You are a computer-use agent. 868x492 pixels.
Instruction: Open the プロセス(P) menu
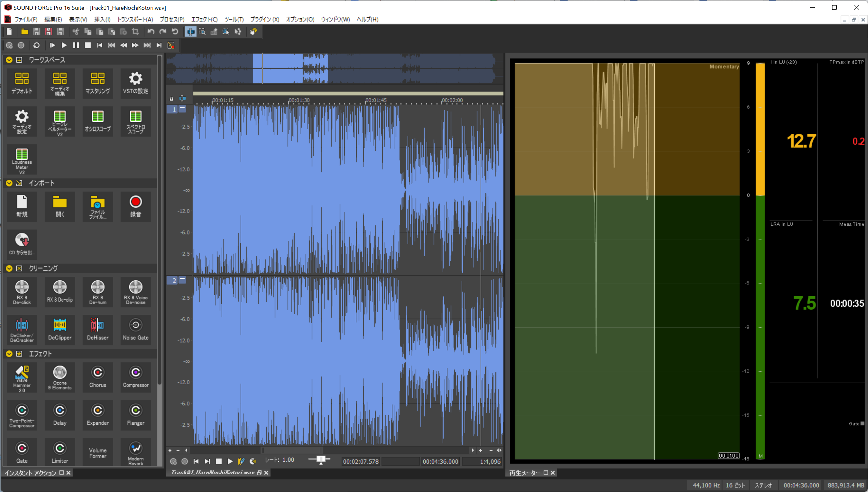(172, 19)
